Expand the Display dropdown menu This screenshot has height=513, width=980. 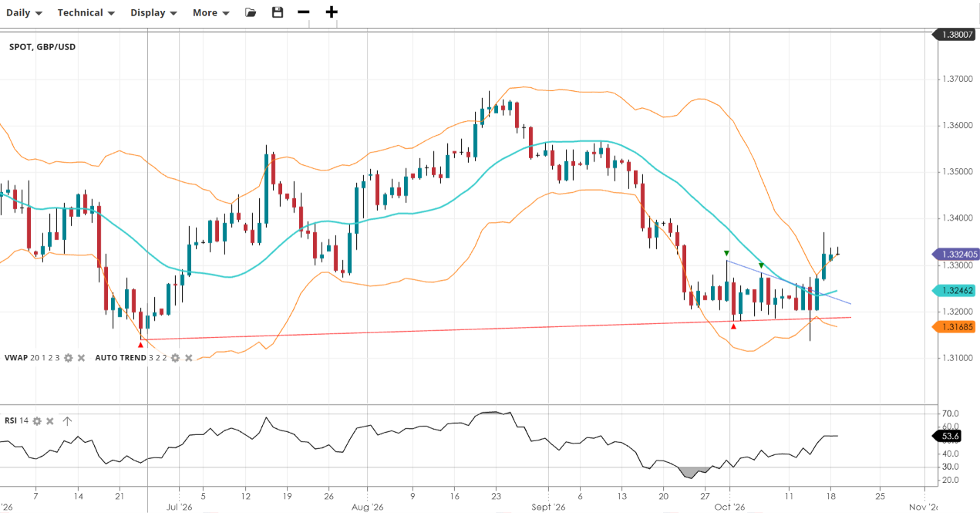click(x=154, y=12)
